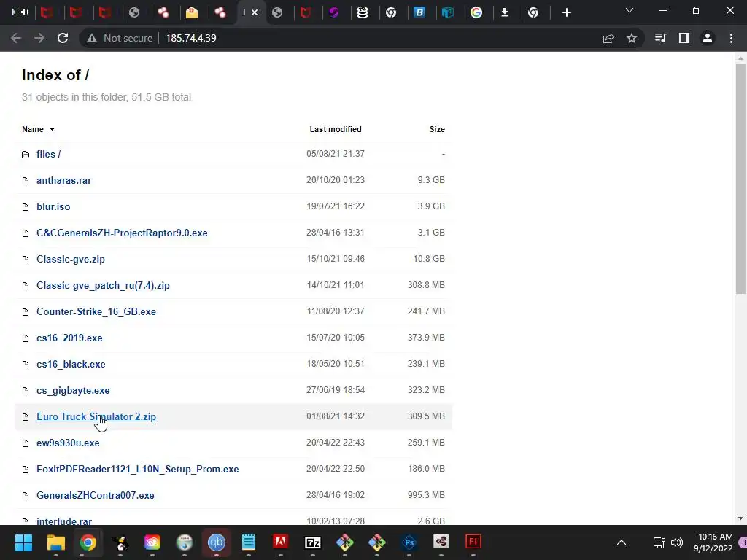
Task: Open the volume control in system tray
Action: [x=676, y=542]
